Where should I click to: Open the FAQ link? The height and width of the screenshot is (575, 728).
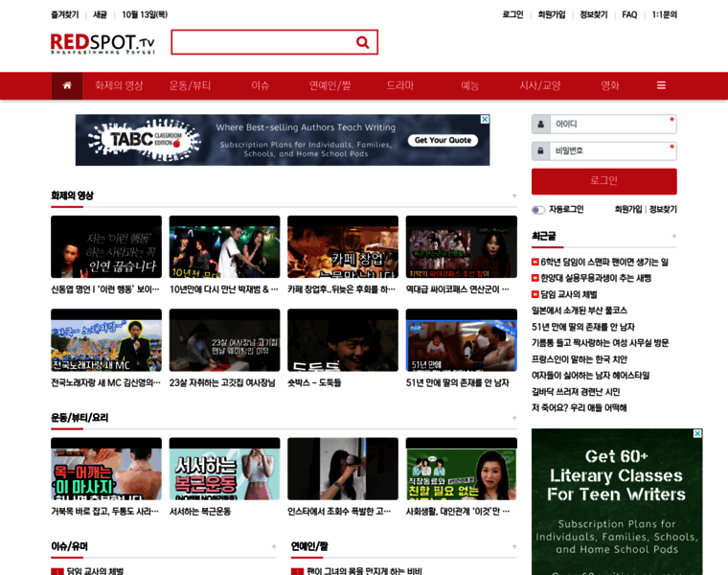point(629,15)
